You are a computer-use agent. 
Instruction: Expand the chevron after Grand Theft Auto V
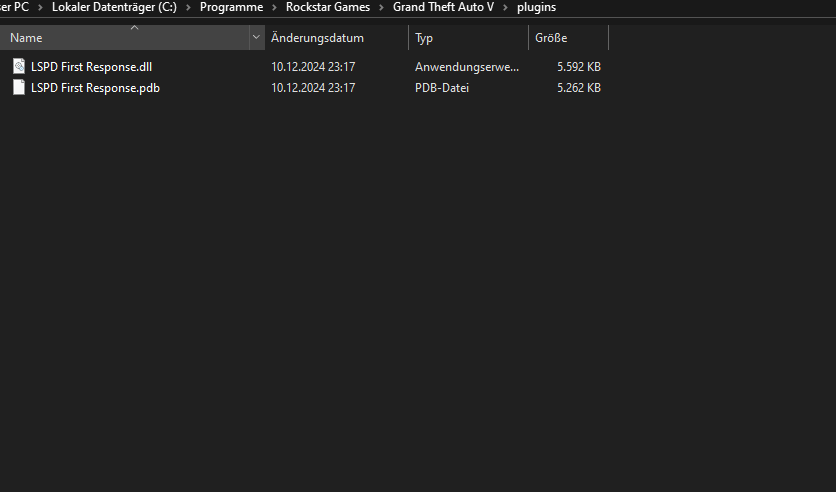tap(505, 8)
